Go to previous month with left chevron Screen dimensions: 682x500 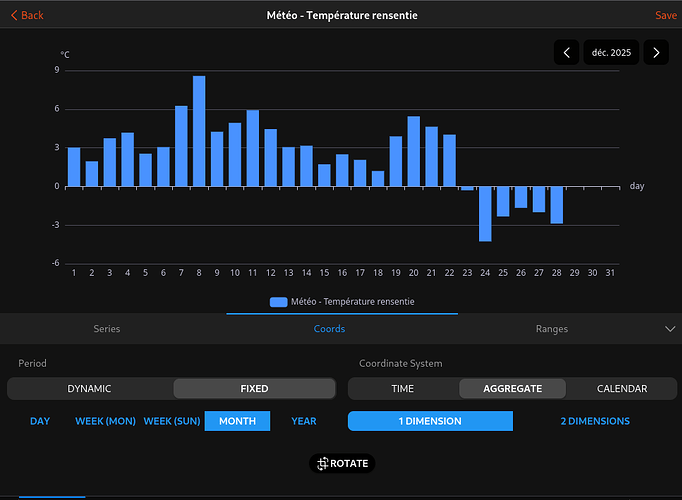(567, 53)
